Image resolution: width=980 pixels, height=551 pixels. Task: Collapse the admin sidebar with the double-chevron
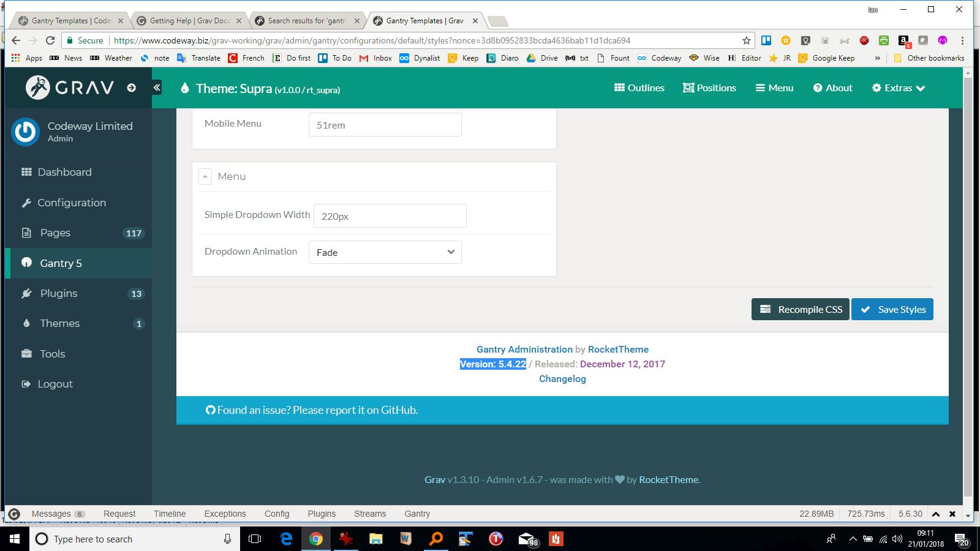(157, 88)
